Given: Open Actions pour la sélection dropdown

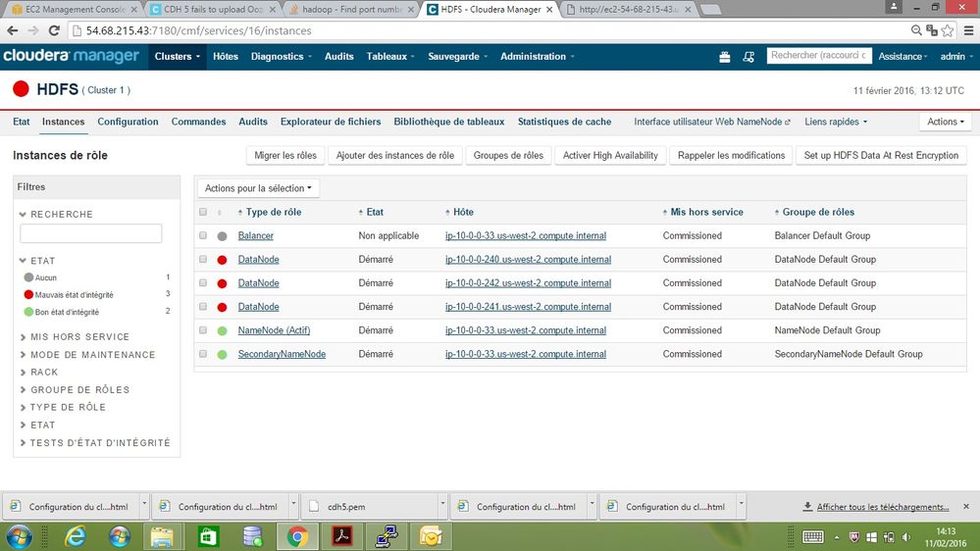Looking at the screenshot, I should click(x=258, y=188).
